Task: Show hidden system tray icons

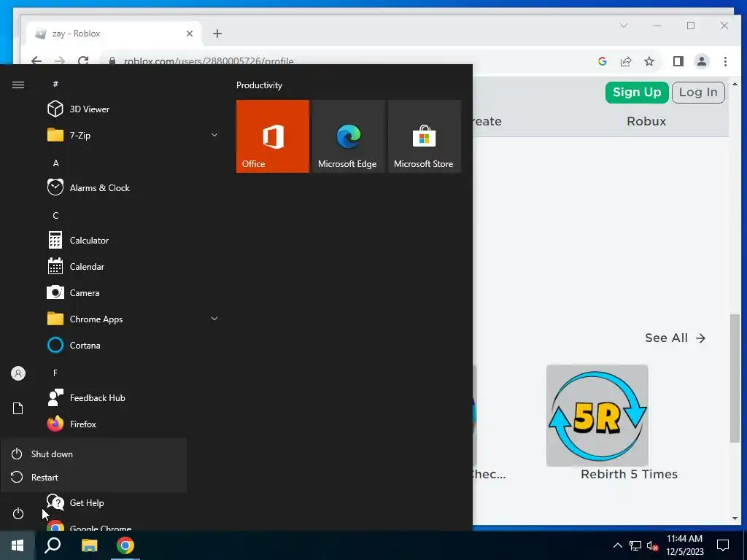Action: click(617, 545)
